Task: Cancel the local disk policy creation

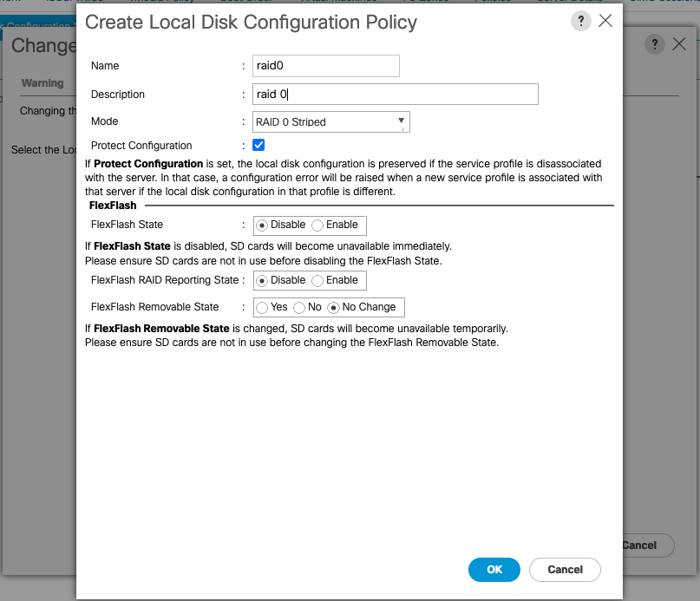Action: coord(566,570)
